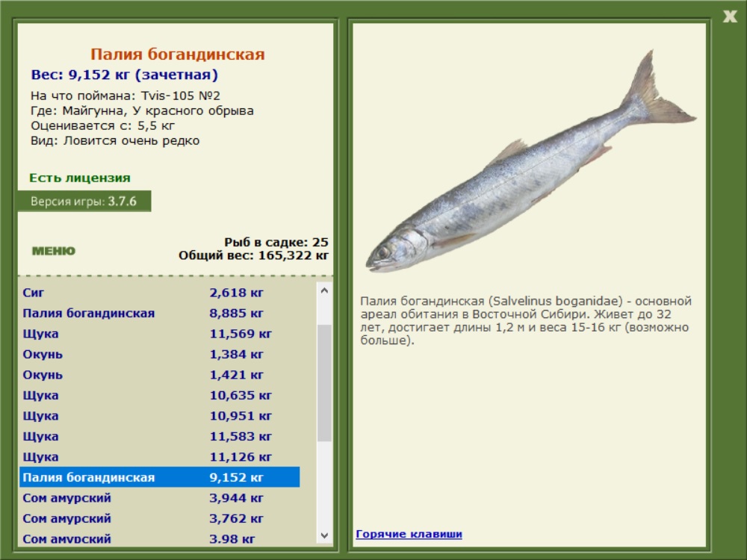
Task: Open the Горячие клавиши link
Action: [x=409, y=534]
